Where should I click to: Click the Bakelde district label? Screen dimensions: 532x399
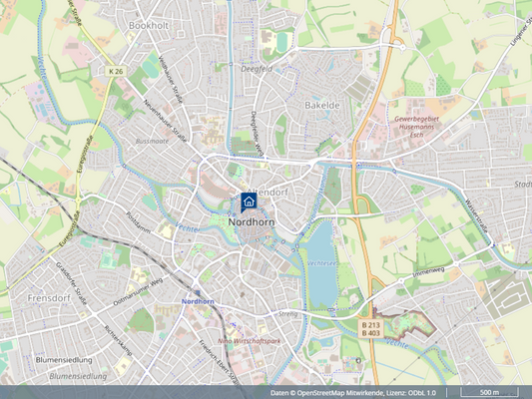click(x=322, y=105)
